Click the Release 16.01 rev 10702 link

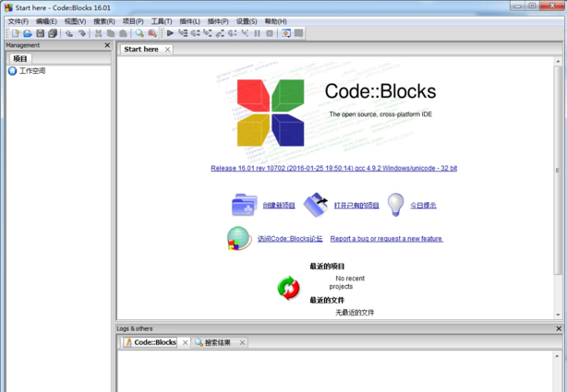[333, 168]
